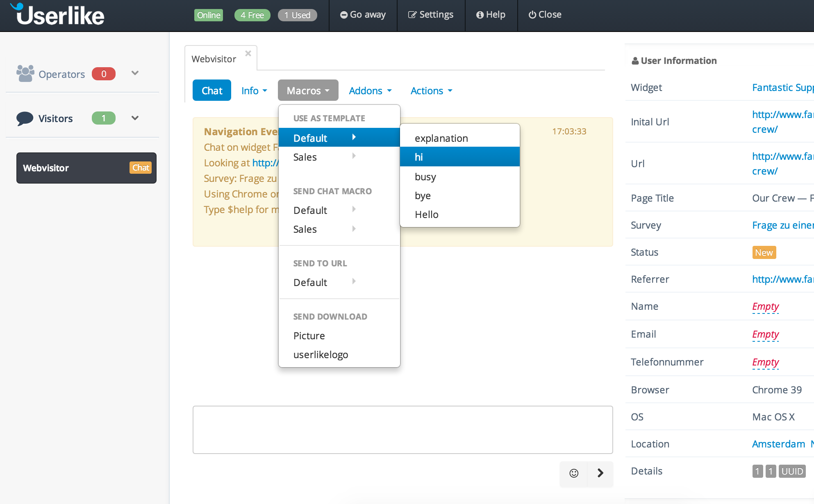814x504 pixels.
Task: Click the Online status badge
Action: pyautogui.click(x=209, y=15)
